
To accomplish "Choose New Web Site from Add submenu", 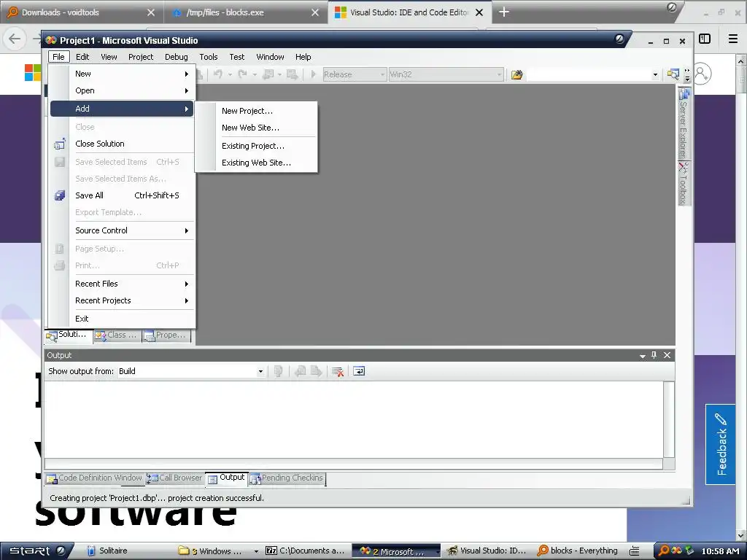I will 256,128.
